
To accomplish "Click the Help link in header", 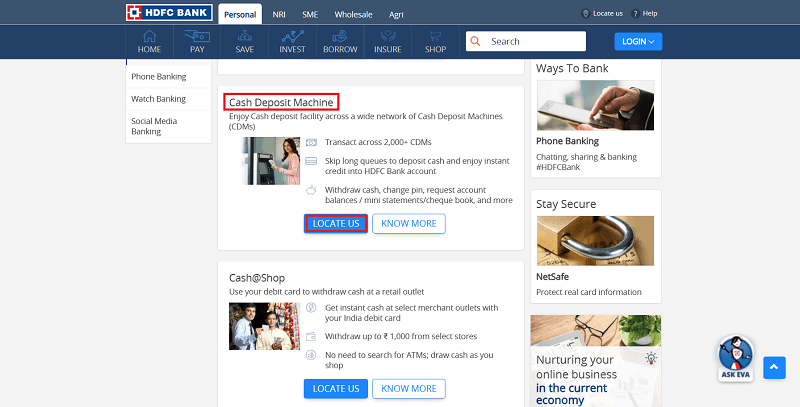I will pos(649,14).
